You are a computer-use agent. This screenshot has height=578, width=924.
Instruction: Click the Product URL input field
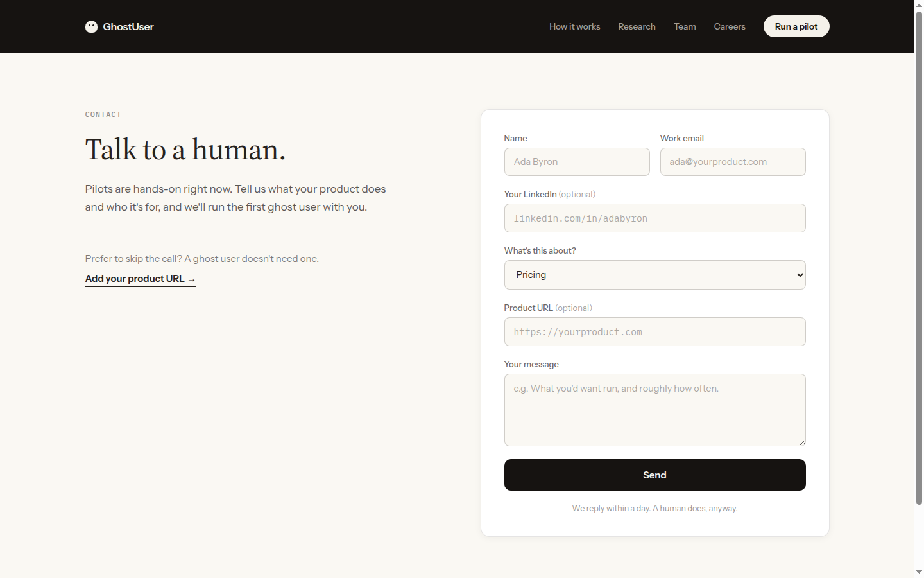(x=654, y=332)
